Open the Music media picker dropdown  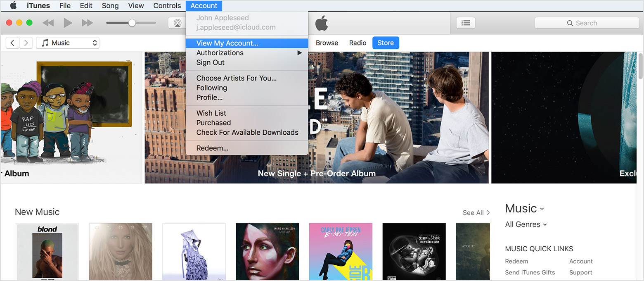68,43
